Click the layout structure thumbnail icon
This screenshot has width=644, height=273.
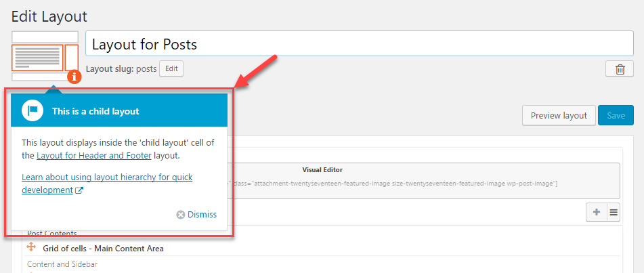(x=45, y=56)
